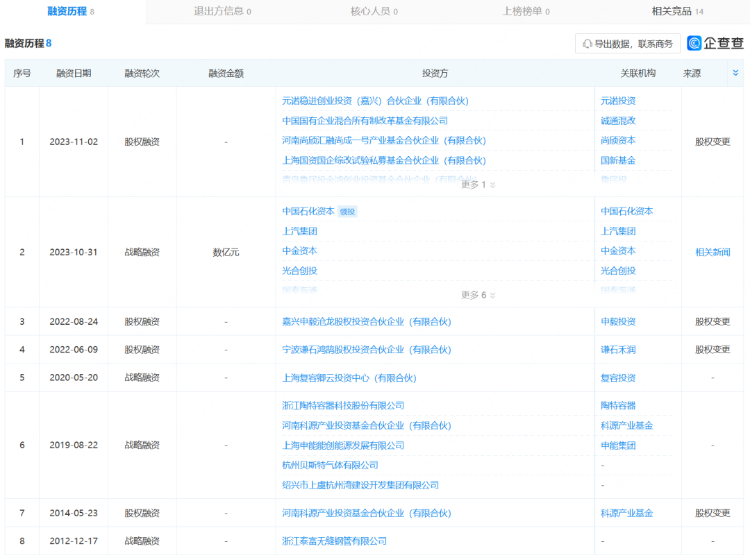Click the 相关新闻 link in row 2
The height and width of the screenshot is (560, 750).
[x=712, y=253]
